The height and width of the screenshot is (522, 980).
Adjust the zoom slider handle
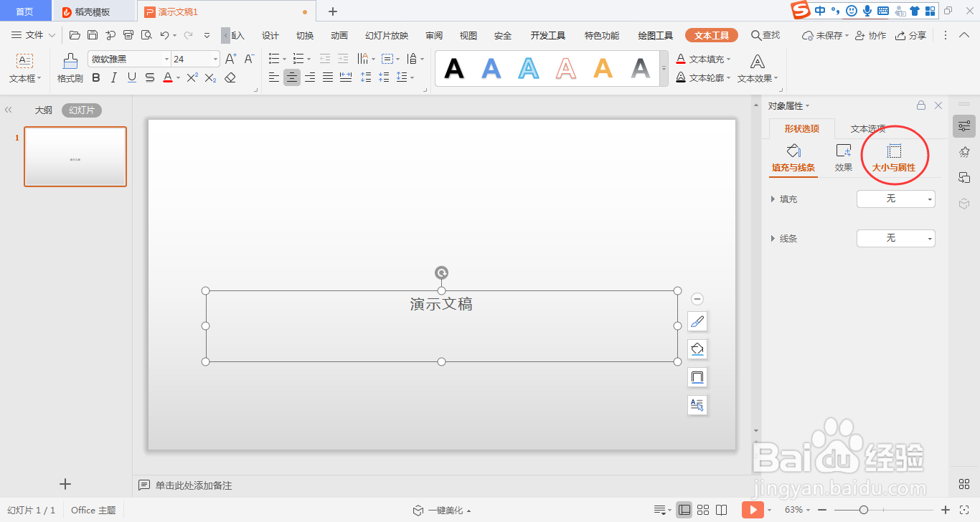click(x=864, y=510)
